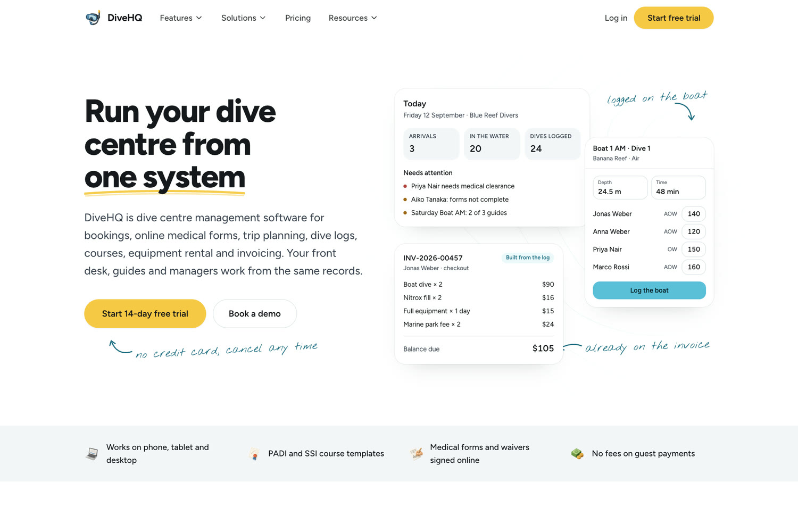Click the Depth 24.5 m field
The image size is (798, 532).
click(x=620, y=187)
